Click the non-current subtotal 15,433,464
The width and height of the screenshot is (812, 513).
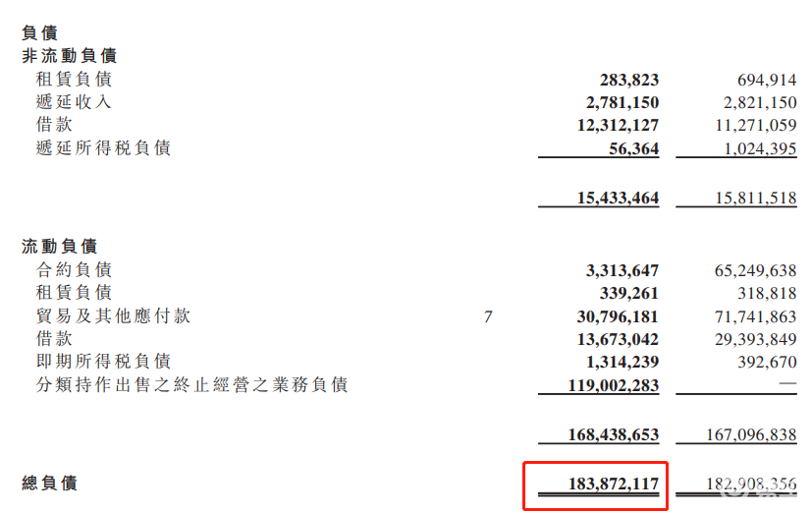coord(618,199)
